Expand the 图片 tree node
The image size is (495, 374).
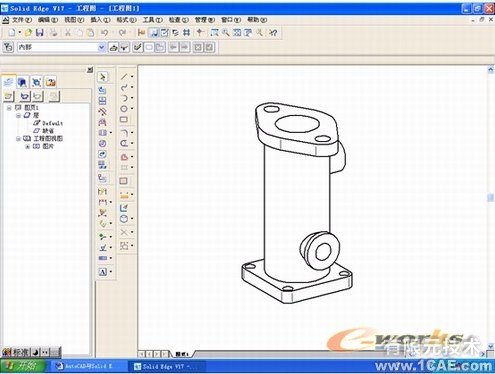pyautogui.click(x=28, y=147)
